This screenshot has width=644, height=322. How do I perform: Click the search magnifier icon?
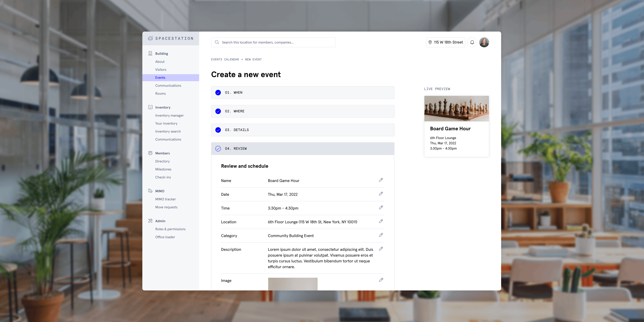217,42
